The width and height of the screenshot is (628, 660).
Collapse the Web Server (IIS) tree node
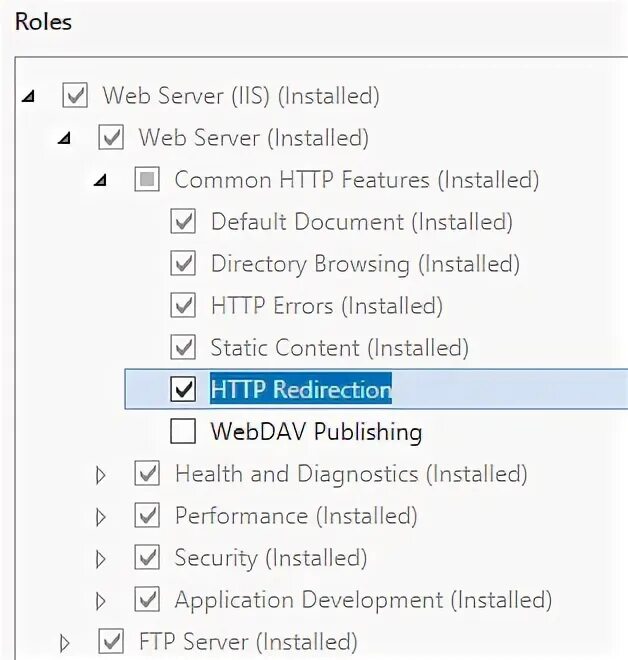point(29,97)
